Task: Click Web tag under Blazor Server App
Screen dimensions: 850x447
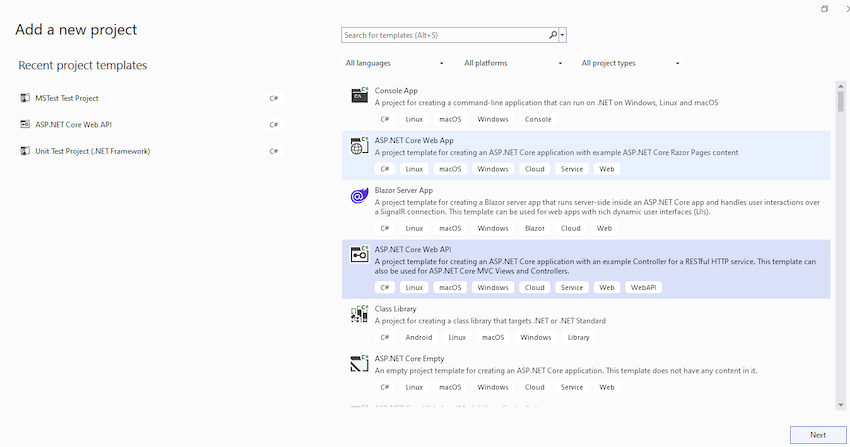Action: [604, 228]
